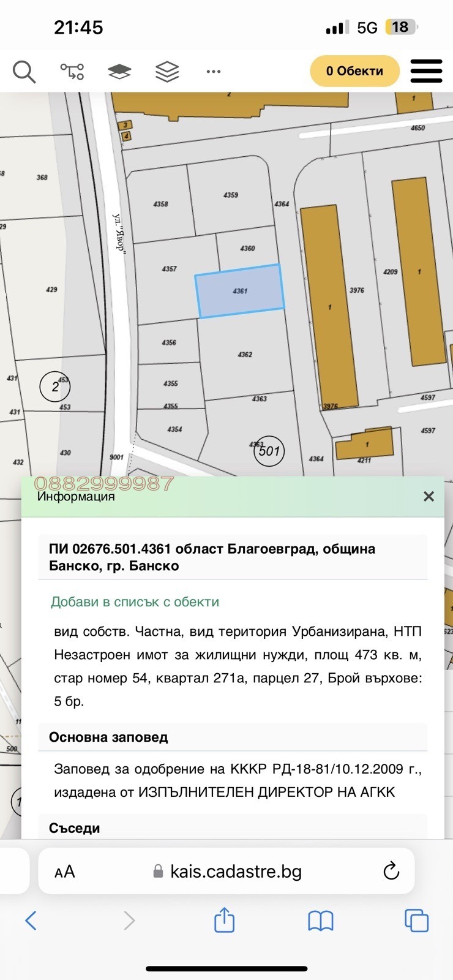
Task: Open the three-dots more options menu
Action: [214, 72]
